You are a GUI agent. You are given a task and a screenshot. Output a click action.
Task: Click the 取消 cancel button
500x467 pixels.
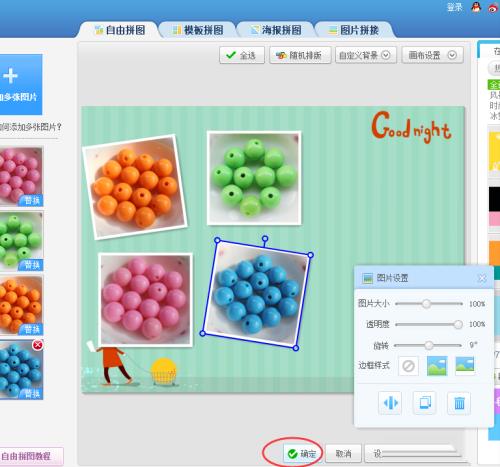coord(343,453)
